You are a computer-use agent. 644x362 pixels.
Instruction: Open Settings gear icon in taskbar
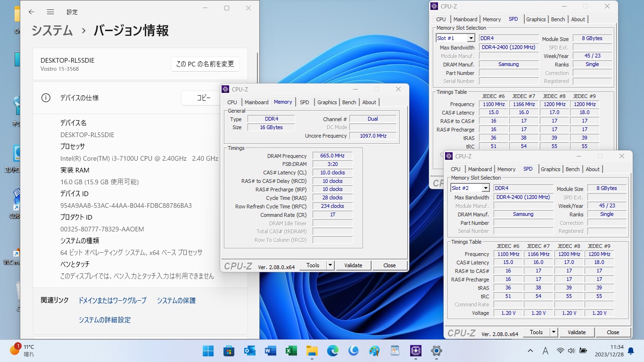pyautogui.click(x=437, y=351)
